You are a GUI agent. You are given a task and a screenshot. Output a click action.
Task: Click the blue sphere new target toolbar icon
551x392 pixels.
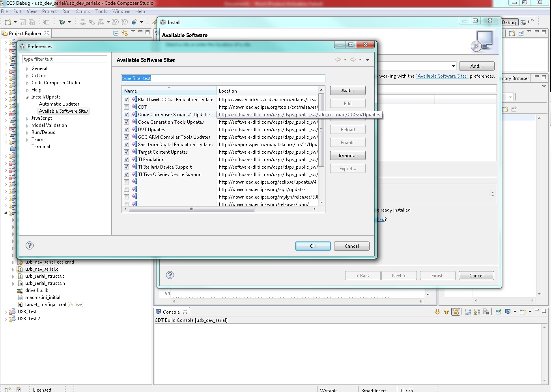134,22
